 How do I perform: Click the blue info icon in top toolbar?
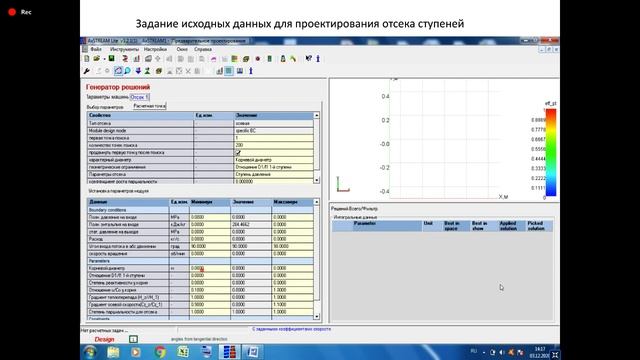(x=318, y=59)
